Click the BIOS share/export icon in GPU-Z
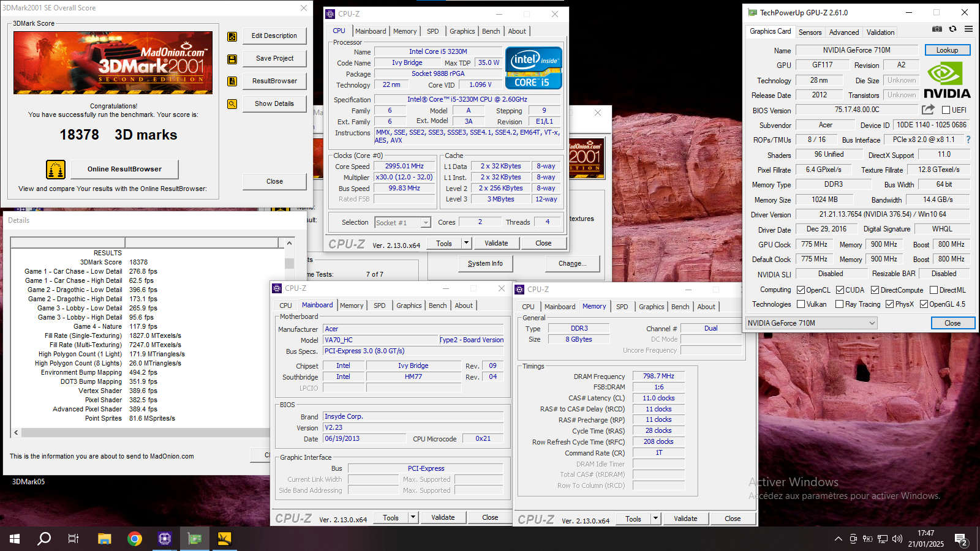Image resolution: width=980 pixels, height=551 pixels. 928,110
